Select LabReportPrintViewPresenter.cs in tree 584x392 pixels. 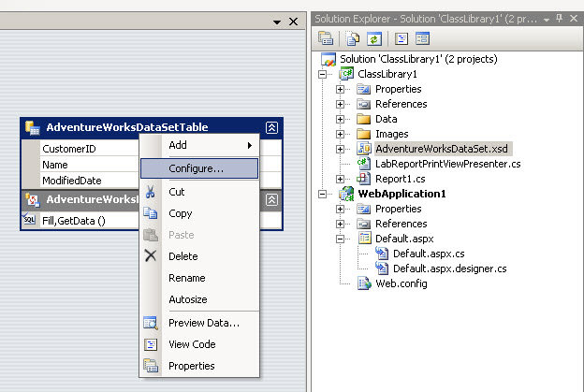(x=448, y=164)
